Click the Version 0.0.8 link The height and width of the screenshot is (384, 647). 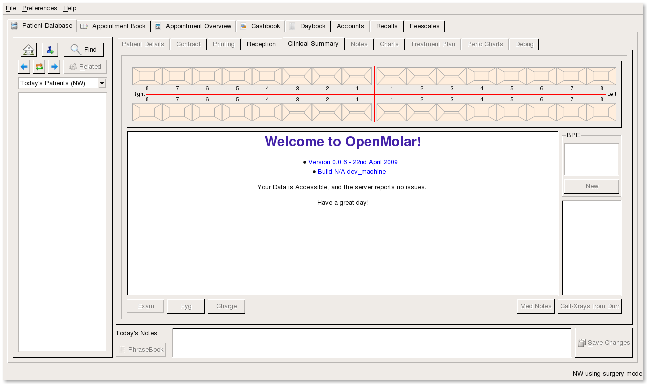click(353, 162)
